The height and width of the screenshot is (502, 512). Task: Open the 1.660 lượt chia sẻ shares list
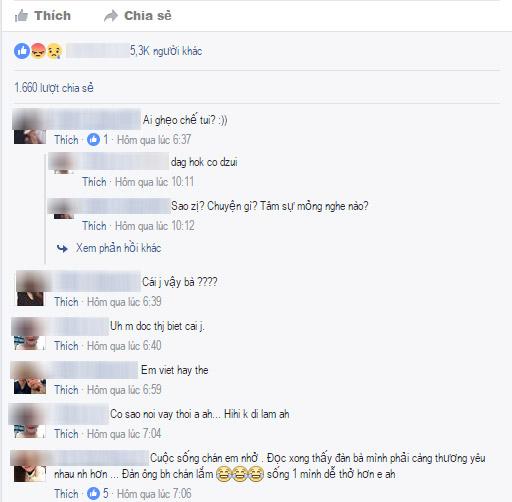(54, 88)
